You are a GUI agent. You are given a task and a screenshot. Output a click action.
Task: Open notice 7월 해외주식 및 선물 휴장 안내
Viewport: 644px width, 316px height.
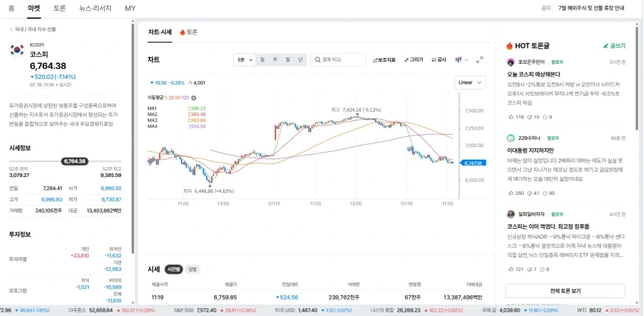click(x=592, y=8)
